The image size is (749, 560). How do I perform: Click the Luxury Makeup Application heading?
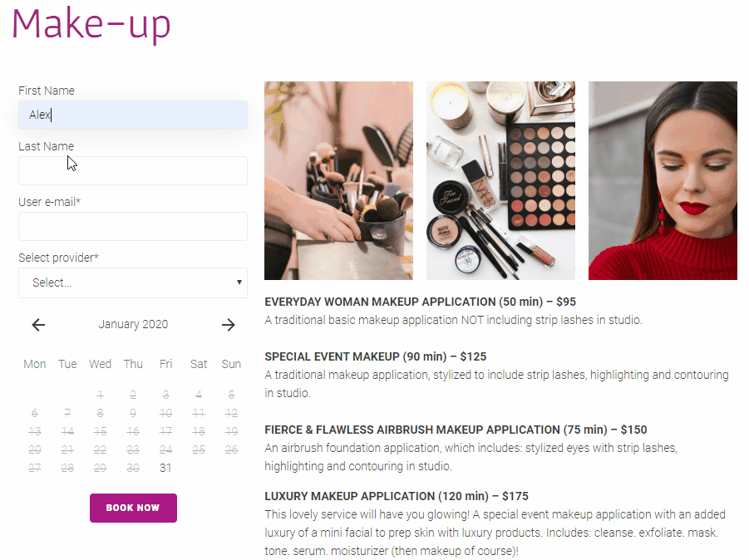tap(397, 497)
